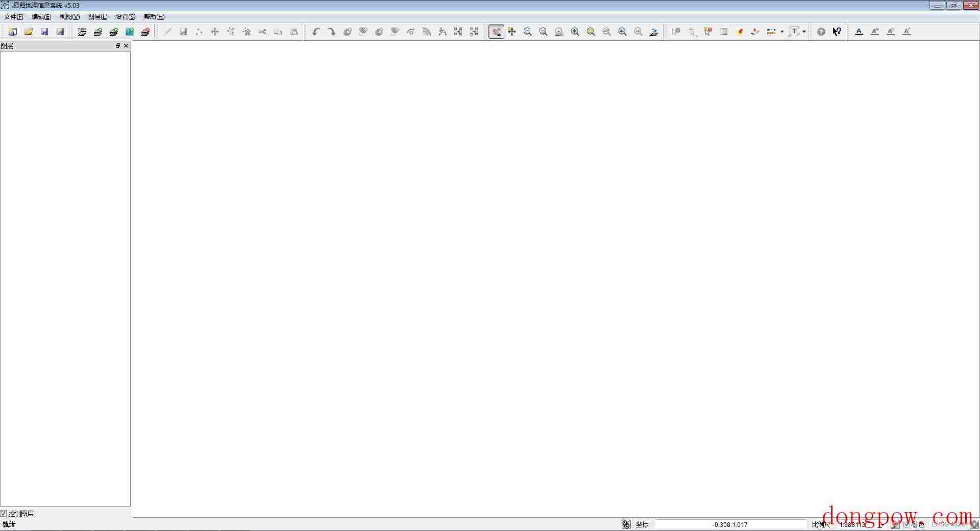Viewport: 980px width, 531px height.
Task: Click the New project toolbar icon
Action: 13,32
